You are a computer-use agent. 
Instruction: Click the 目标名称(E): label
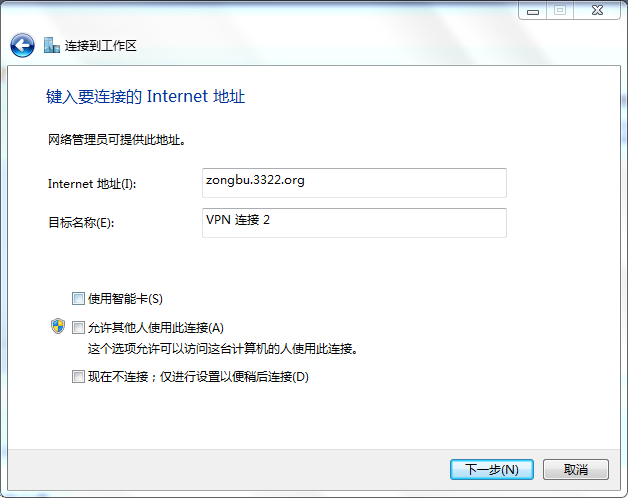81,222
